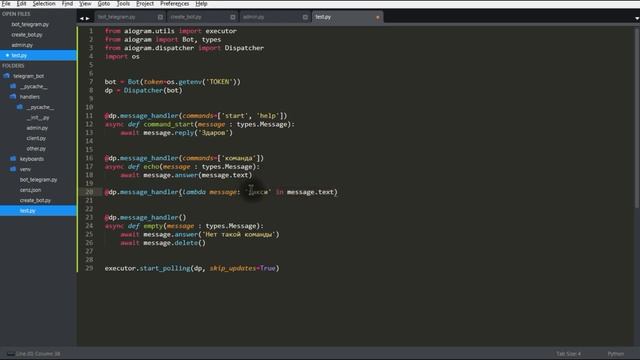Image resolution: width=640 pixels, height=360 pixels.
Task: Open __init__.py in handlers folder
Action: point(38,118)
